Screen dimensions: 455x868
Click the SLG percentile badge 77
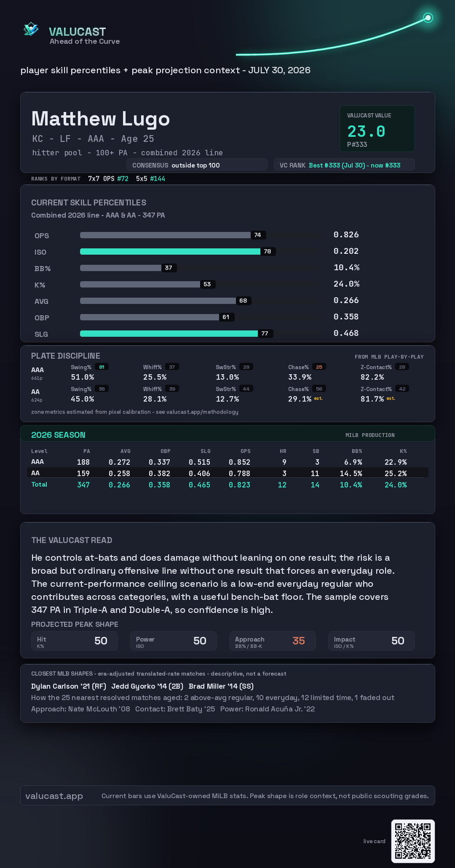265,333
